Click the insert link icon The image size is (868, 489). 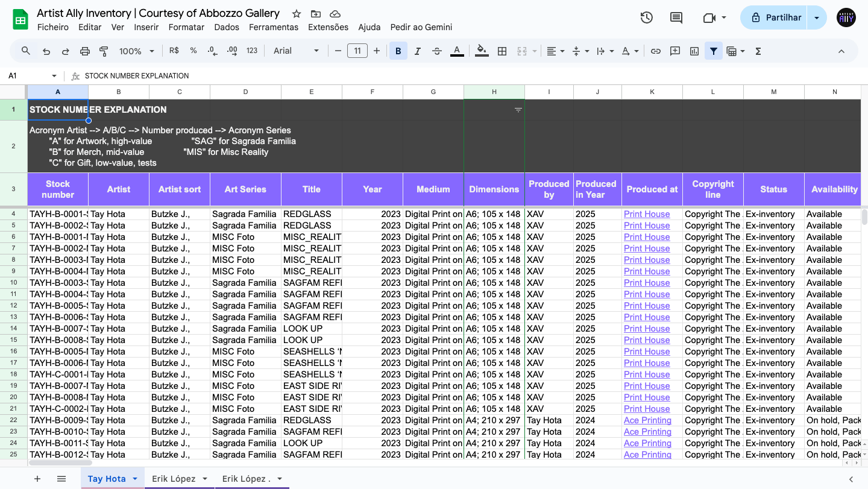[656, 51]
